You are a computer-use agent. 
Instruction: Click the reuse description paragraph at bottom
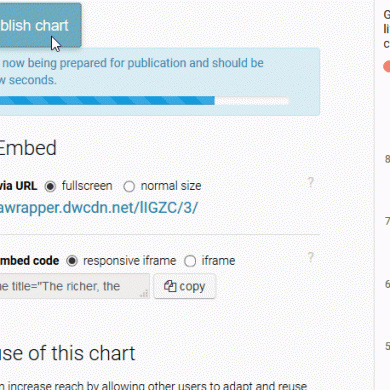point(153,385)
